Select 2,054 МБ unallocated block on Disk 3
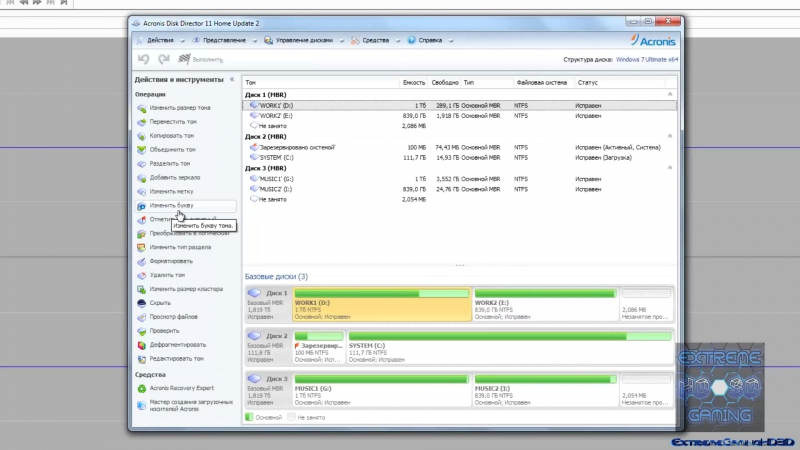This screenshot has width=800, height=450. coord(646,390)
